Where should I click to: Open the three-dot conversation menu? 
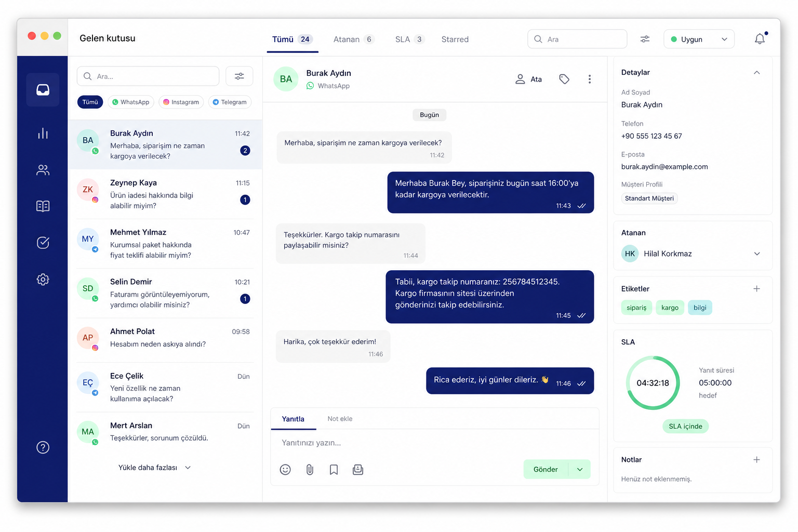point(589,79)
